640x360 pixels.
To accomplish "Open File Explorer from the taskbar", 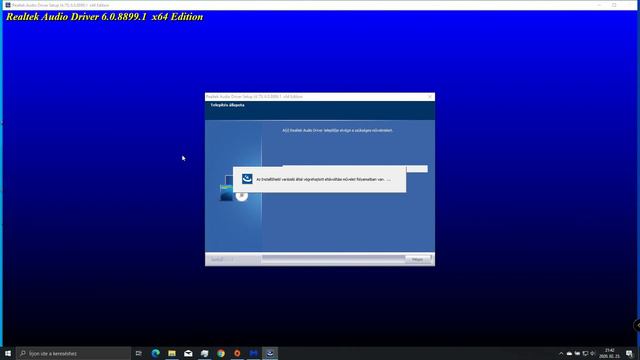I will [x=172, y=353].
